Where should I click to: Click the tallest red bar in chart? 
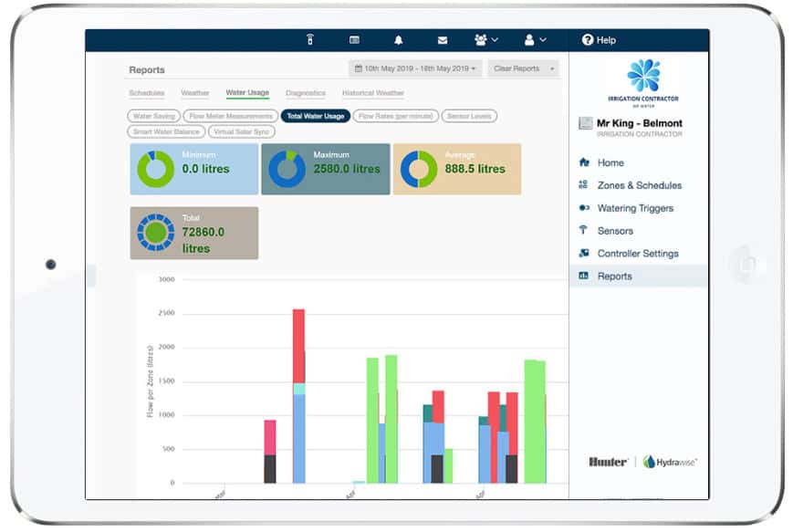(298, 345)
